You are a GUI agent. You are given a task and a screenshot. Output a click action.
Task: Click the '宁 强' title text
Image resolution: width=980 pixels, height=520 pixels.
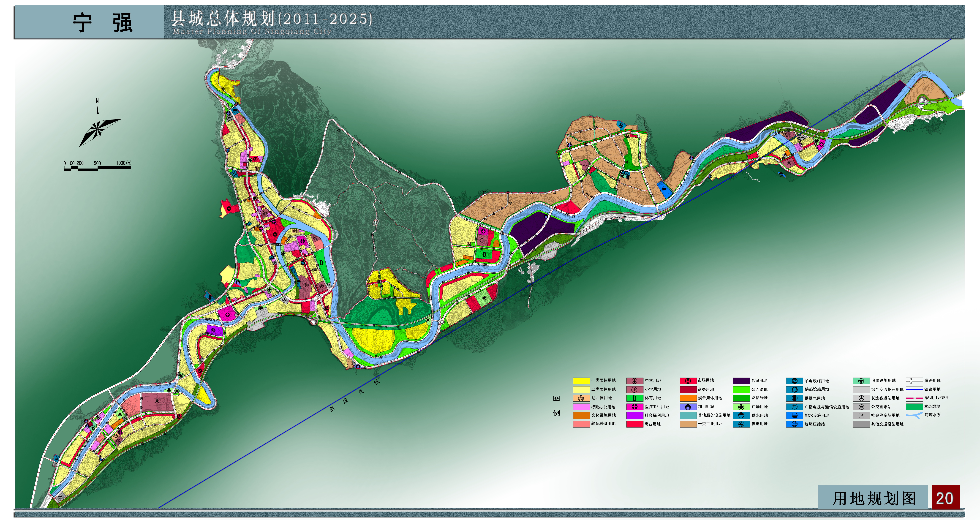[x=103, y=22]
